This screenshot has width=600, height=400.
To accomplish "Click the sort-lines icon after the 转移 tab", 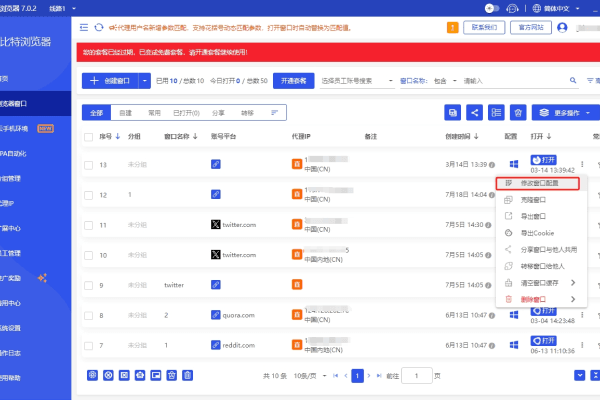I will 274,113.
